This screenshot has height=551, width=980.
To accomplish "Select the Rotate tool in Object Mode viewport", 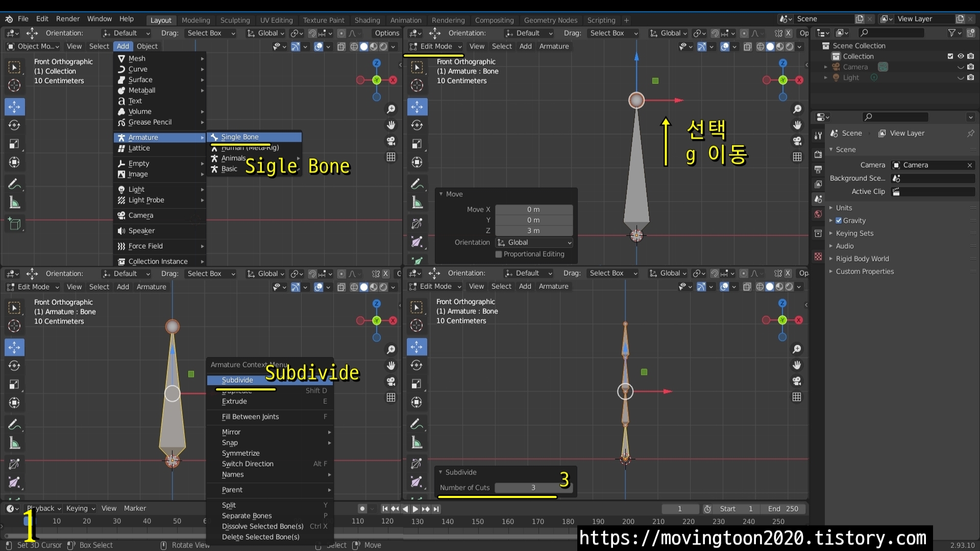I will pos(14,125).
